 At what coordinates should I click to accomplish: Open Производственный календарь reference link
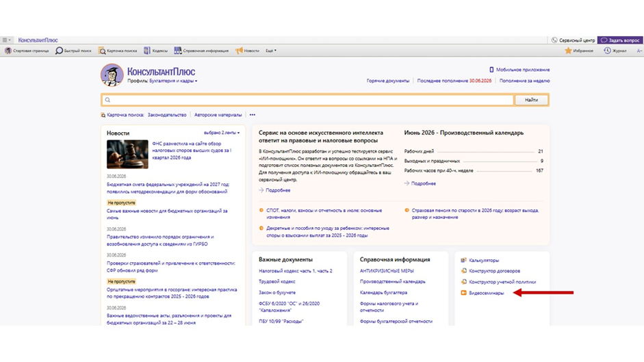[x=393, y=282]
